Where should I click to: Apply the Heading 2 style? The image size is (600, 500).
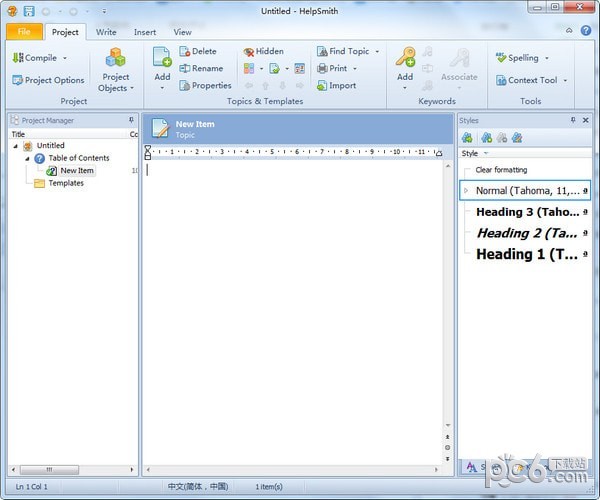coord(527,233)
